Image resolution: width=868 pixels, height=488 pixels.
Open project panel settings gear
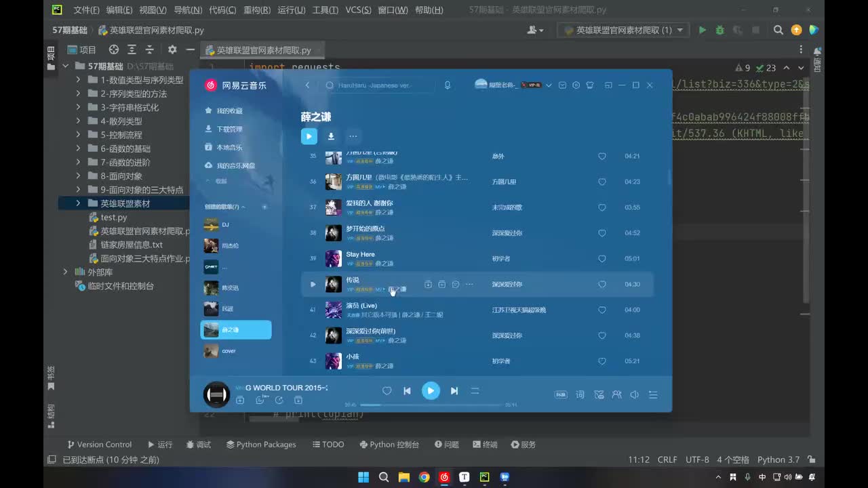172,49
